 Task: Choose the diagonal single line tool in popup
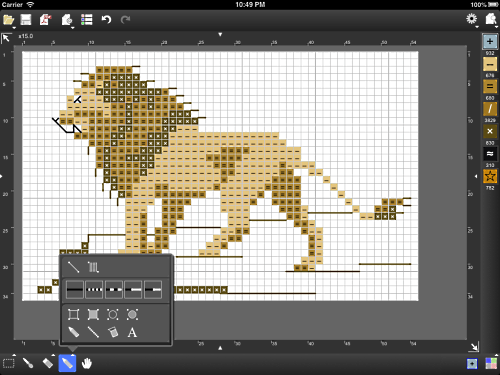73,267
